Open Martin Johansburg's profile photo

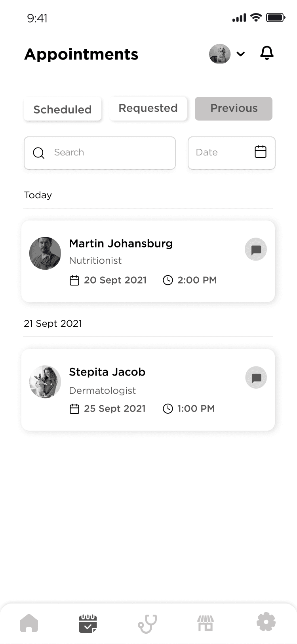(45, 253)
